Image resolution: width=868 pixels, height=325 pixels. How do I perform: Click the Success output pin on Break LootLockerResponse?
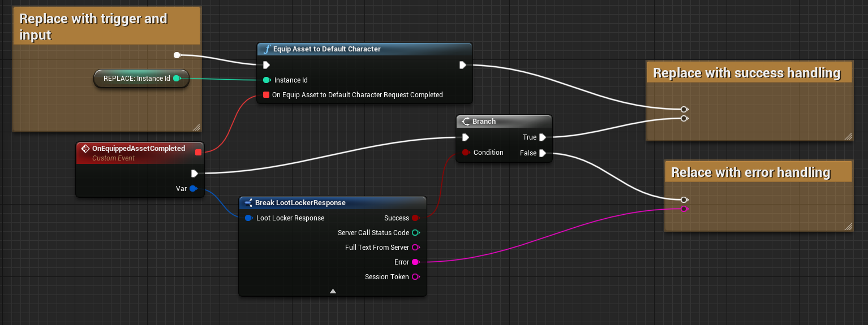(415, 218)
